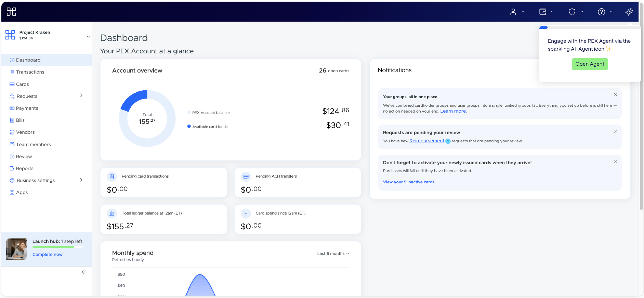Click the Apps grid icon
This screenshot has height=298, width=644.
point(12,192)
